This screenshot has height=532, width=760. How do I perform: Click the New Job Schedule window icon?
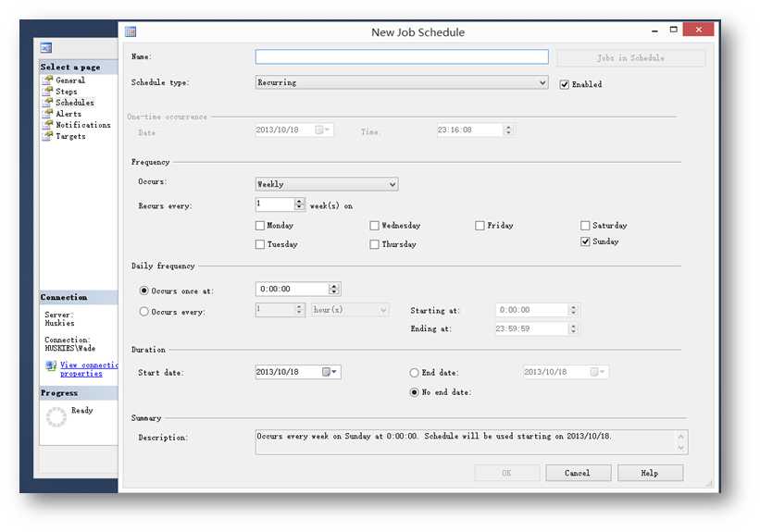(x=131, y=32)
